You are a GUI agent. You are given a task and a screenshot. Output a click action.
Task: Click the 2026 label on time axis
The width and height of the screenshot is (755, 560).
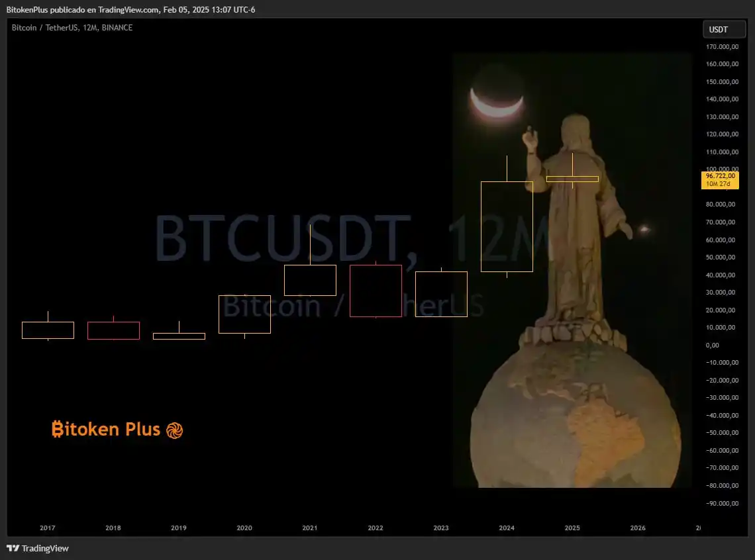pos(638,528)
